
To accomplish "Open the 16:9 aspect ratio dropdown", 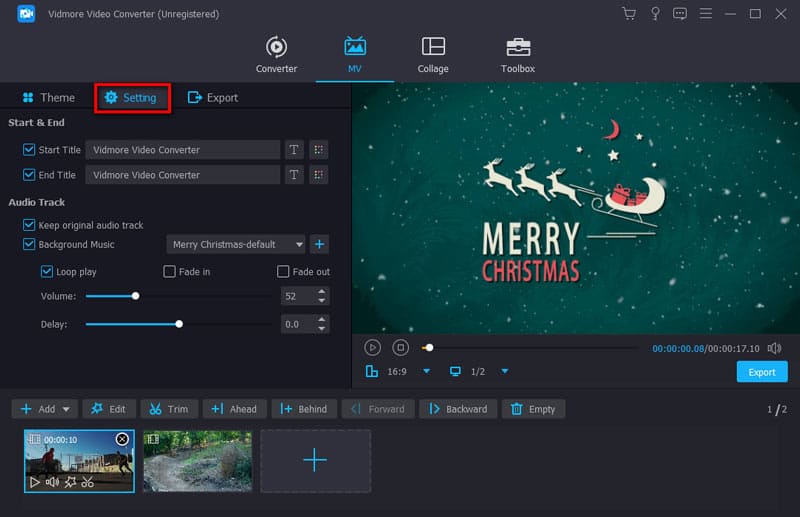I will pos(426,372).
